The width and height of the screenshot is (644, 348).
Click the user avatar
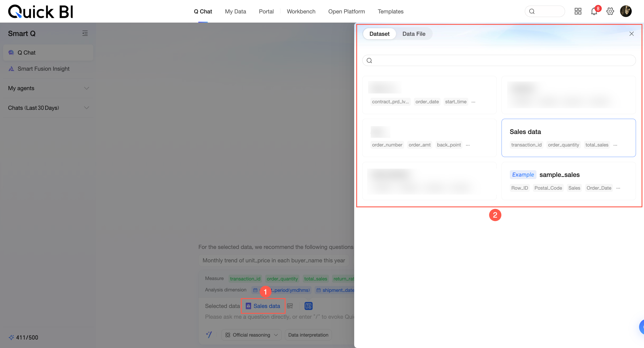pyautogui.click(x=625, y=11)
